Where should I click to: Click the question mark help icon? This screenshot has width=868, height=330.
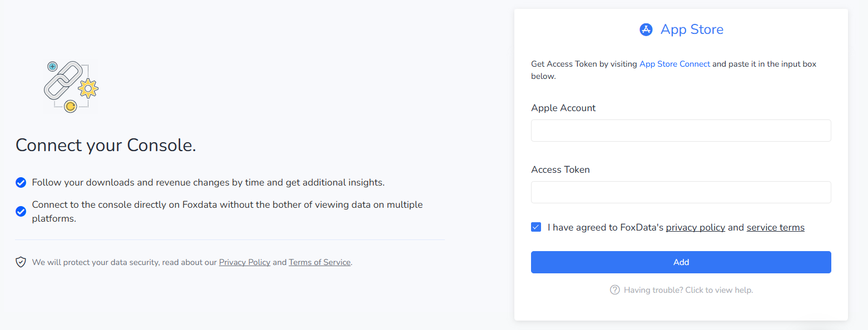tap(614, 290)
